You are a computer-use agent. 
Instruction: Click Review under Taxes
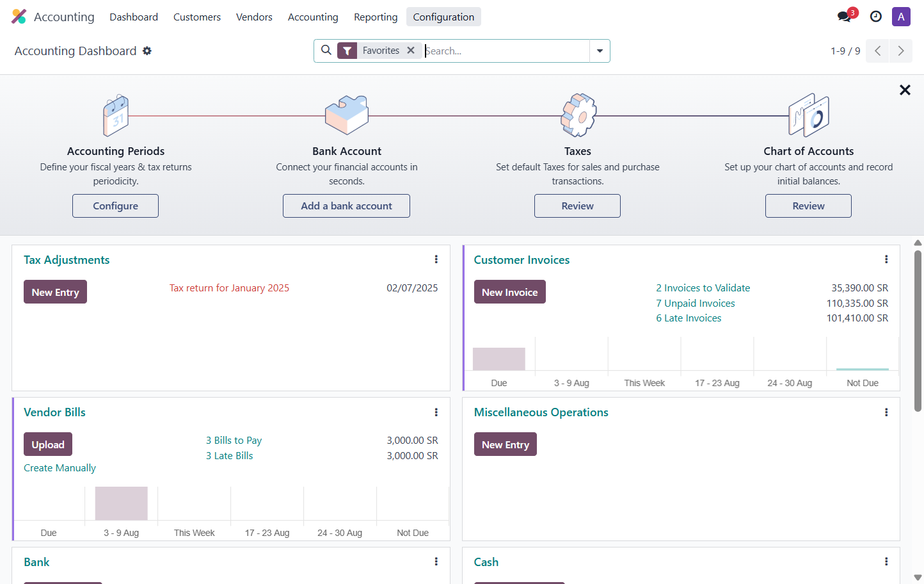[577, 206]
